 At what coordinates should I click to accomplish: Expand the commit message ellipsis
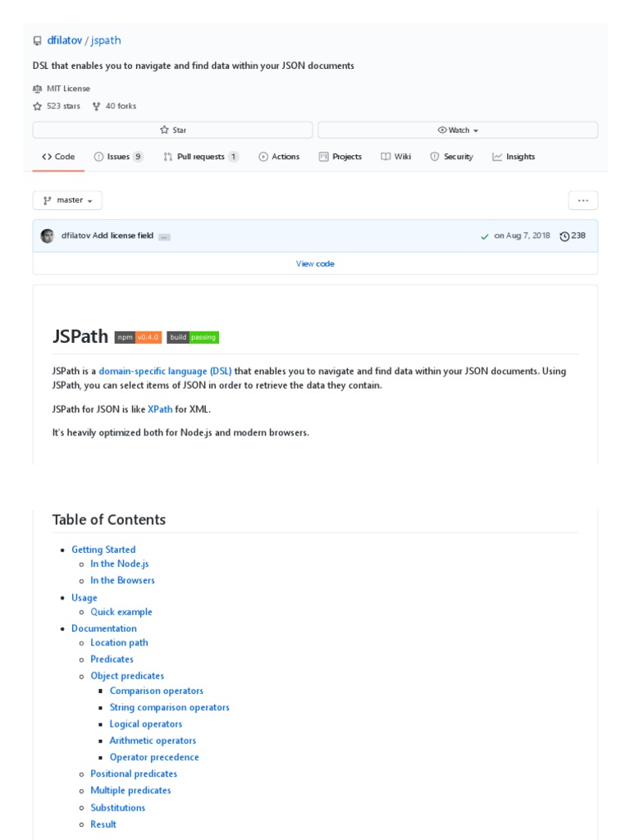(x=164, y=236)
